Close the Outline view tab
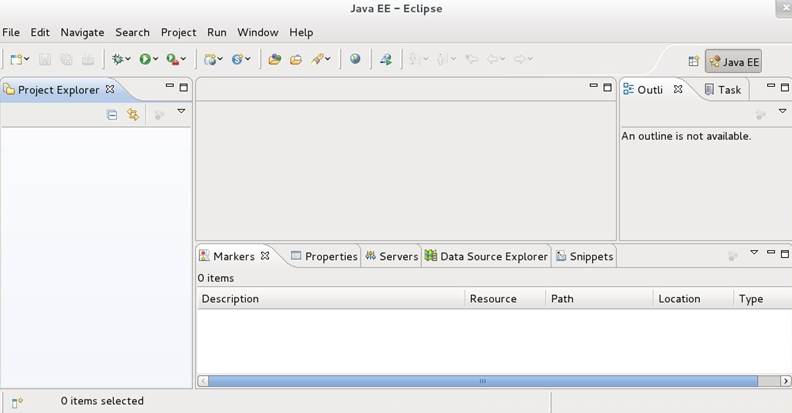 point(678,89)
